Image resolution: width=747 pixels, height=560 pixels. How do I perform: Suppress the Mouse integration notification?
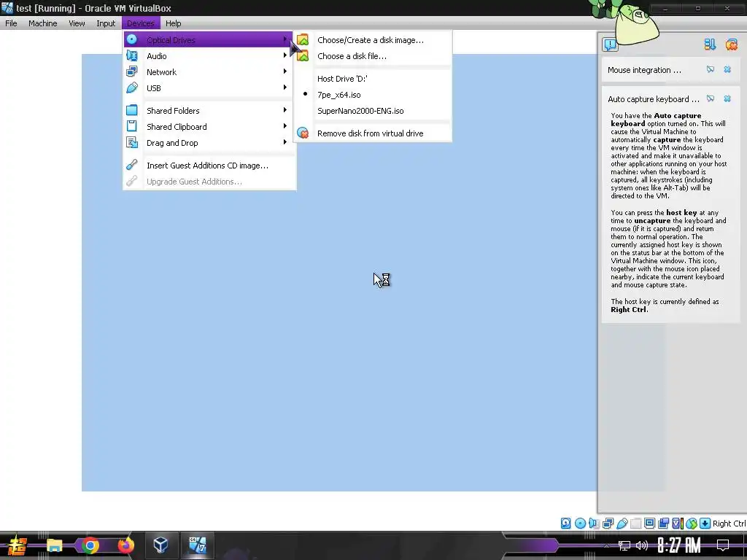(x=711, y=69)
